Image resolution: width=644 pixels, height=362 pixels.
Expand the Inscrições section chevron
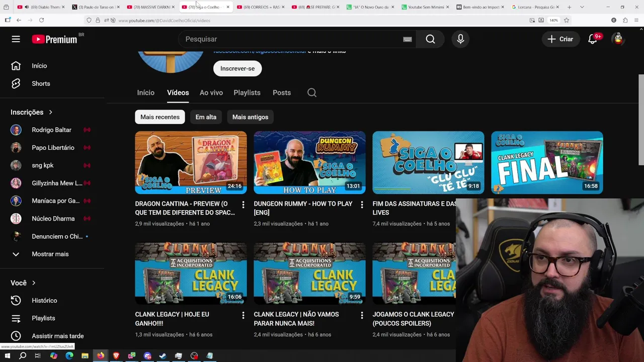[50, 112]
